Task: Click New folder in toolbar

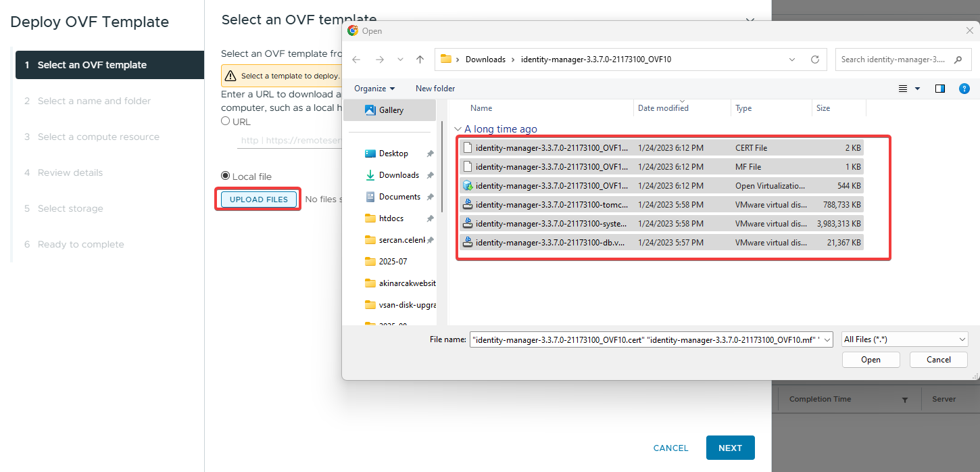Action: (x=435, y=89)
